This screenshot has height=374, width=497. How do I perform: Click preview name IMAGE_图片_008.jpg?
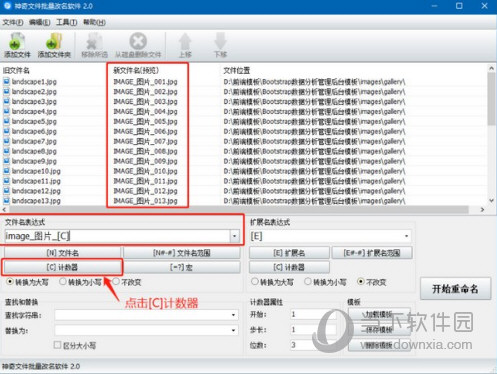[x=145, y=151]
